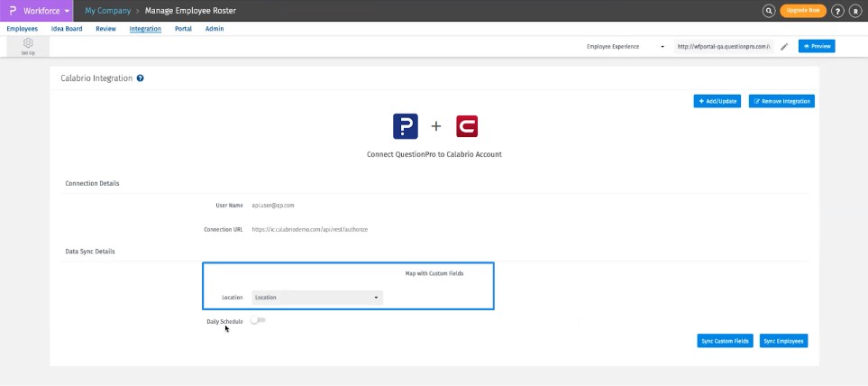Click the Map with Custom Fields heading

coord(434,273)
